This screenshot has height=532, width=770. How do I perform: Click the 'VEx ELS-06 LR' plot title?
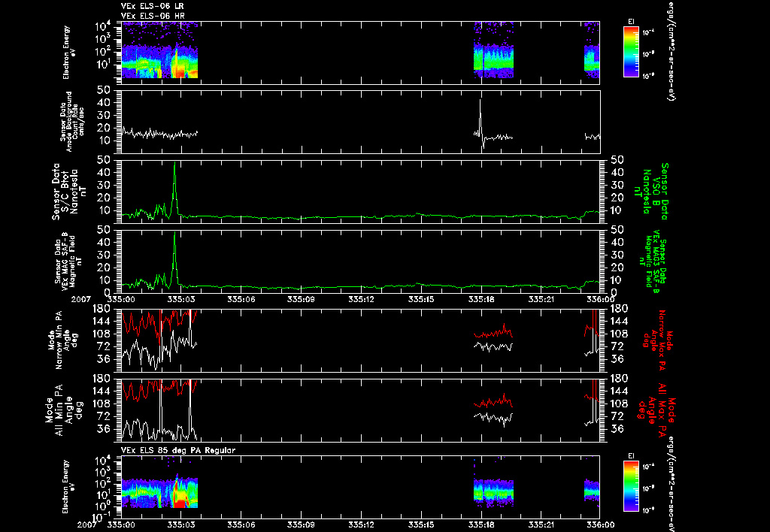[152, 6]
